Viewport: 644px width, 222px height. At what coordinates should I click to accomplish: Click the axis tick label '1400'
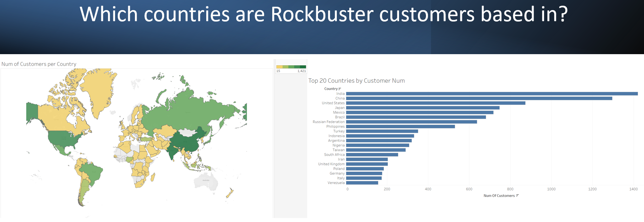click(x=634, y=189)
